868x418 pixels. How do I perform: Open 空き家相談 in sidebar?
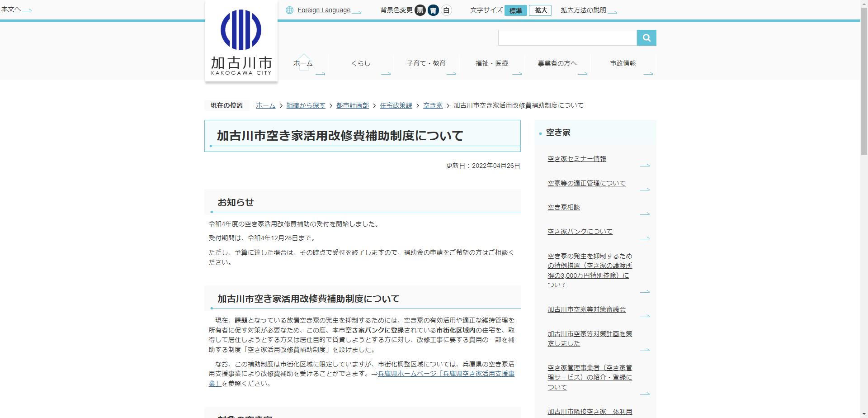click(564, 207)
